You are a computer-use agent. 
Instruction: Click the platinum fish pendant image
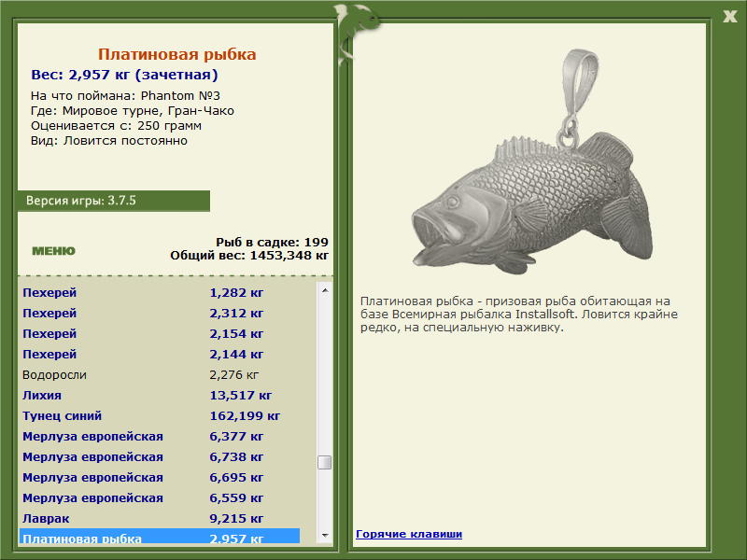(532, 161)
